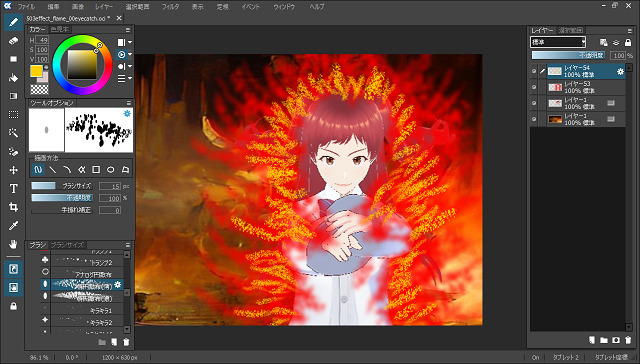Choose the ellipse drawing method
Image resolution: width=640 pixels, height=364 pixels.
click(x=111, y=169)
